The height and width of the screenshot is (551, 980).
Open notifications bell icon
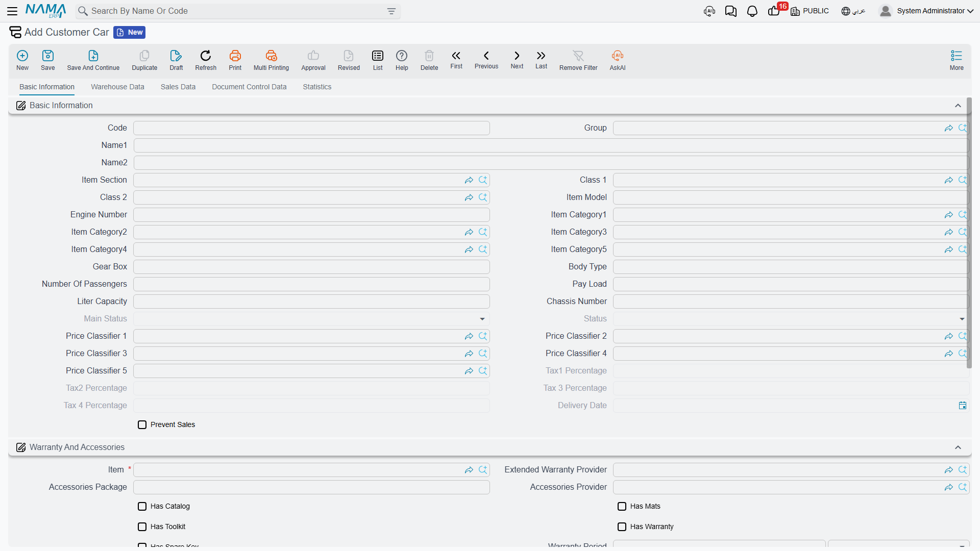click(752, 11)
